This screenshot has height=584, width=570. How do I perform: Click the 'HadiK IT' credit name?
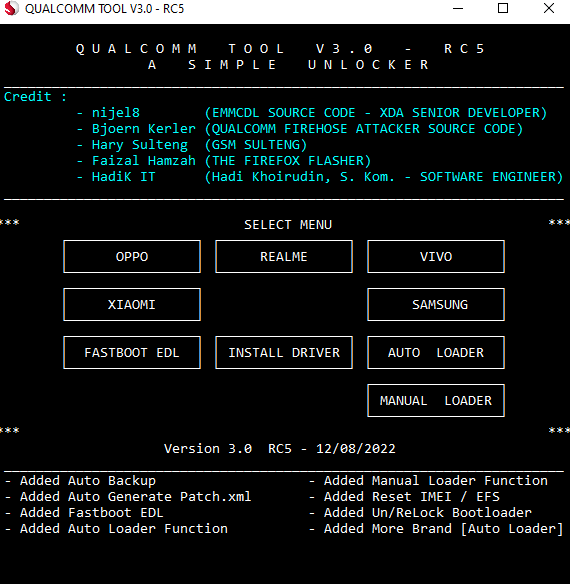tap(124, 177)
